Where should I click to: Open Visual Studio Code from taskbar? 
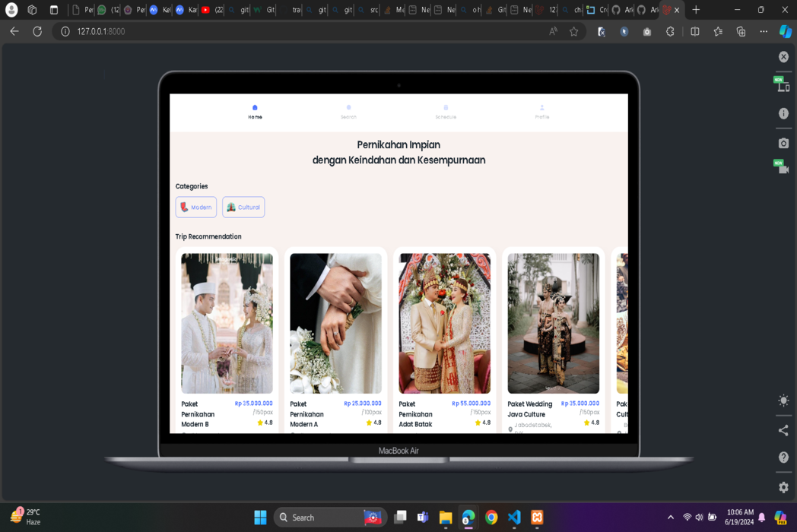(514, 518)
